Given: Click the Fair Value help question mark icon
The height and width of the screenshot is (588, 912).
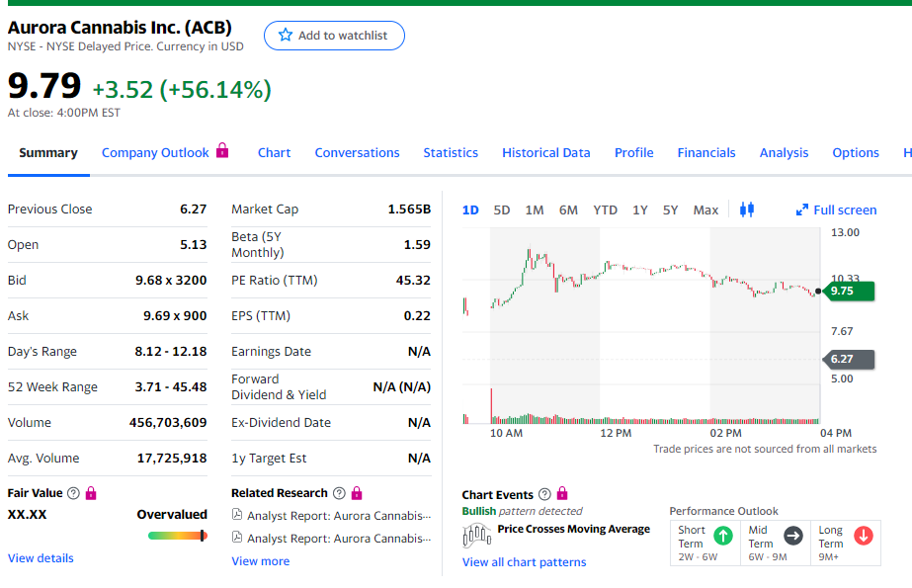Looking at the screenshot, I should [73, 493].
